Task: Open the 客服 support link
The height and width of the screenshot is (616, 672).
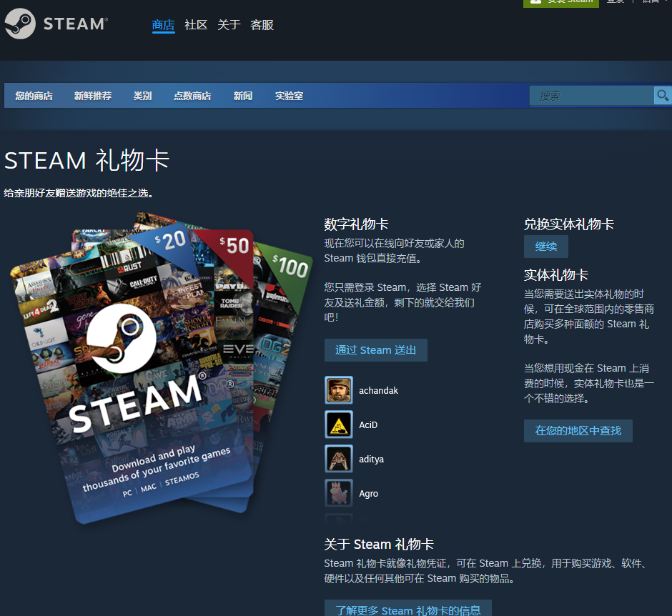Action: [x=262, y=25]
